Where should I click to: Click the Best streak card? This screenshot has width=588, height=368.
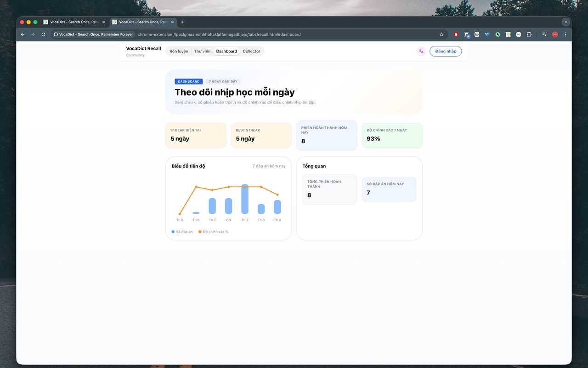(261, 135)
